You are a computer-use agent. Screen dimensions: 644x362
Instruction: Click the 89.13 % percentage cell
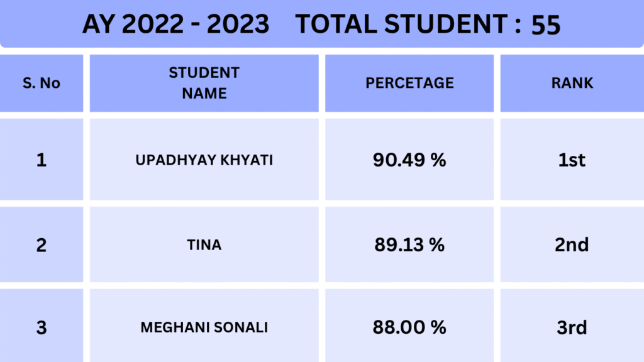coord(409,244)
